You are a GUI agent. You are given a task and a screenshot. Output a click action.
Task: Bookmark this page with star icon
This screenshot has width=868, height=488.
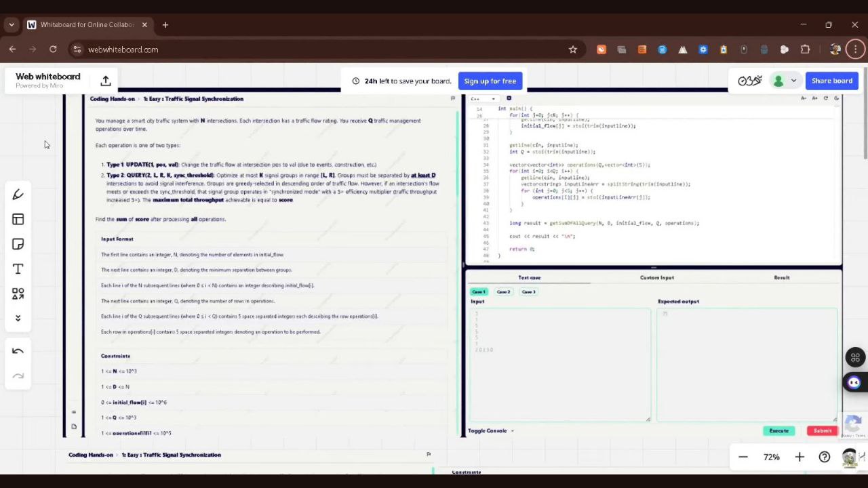(x=573, y=49)
